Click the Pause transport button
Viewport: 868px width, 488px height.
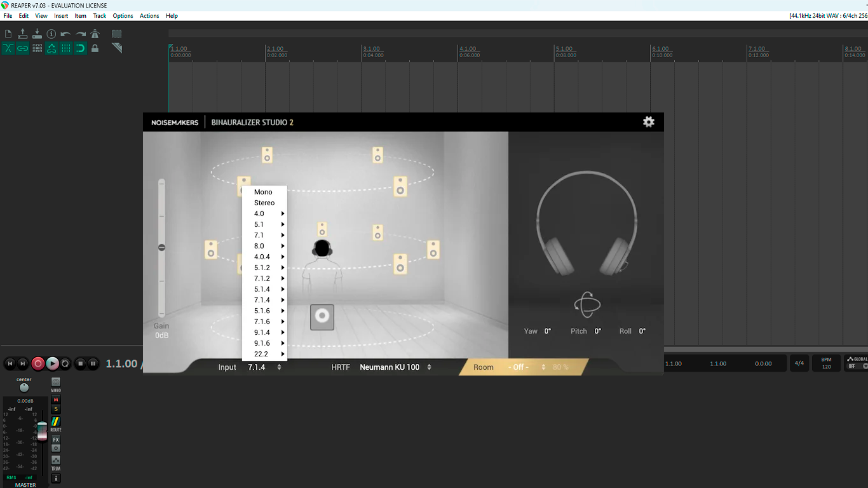pos(93,363)
